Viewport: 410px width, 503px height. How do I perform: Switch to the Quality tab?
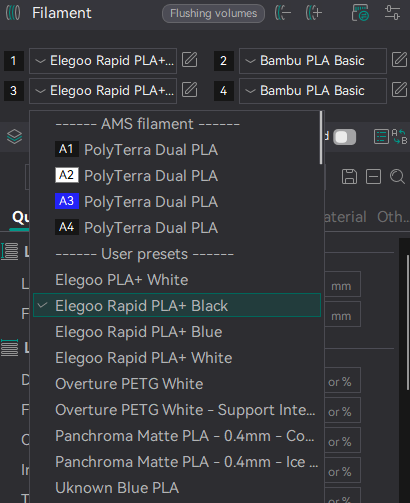point(20,217)
